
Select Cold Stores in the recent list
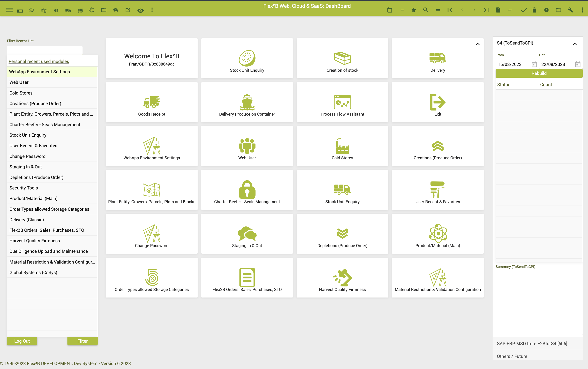pos(52,93)
